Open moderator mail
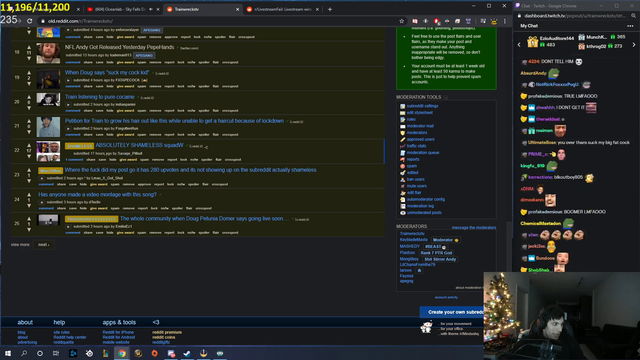640x360 pixels. pyautogui.click(x=420, y=126)
